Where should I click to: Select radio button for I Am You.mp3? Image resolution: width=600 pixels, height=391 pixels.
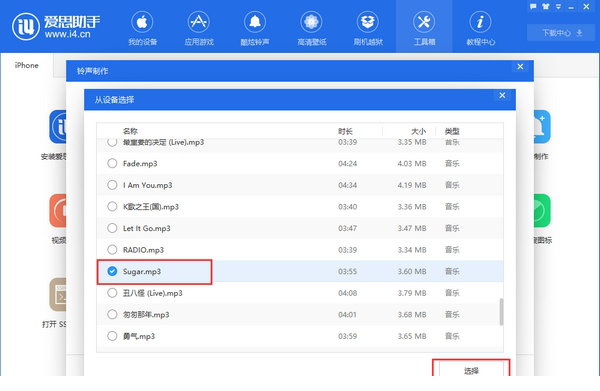pyautogui.click(x=112, y=185)
